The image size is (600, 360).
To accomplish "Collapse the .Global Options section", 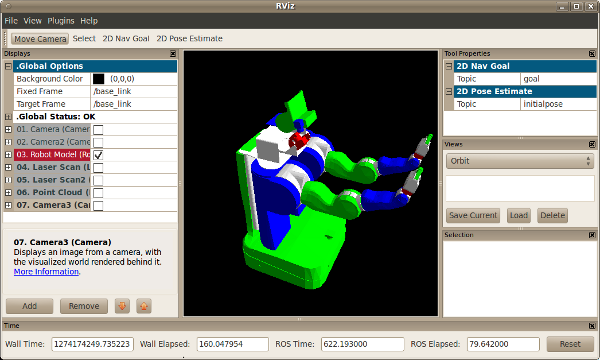I will pos(8,66).
